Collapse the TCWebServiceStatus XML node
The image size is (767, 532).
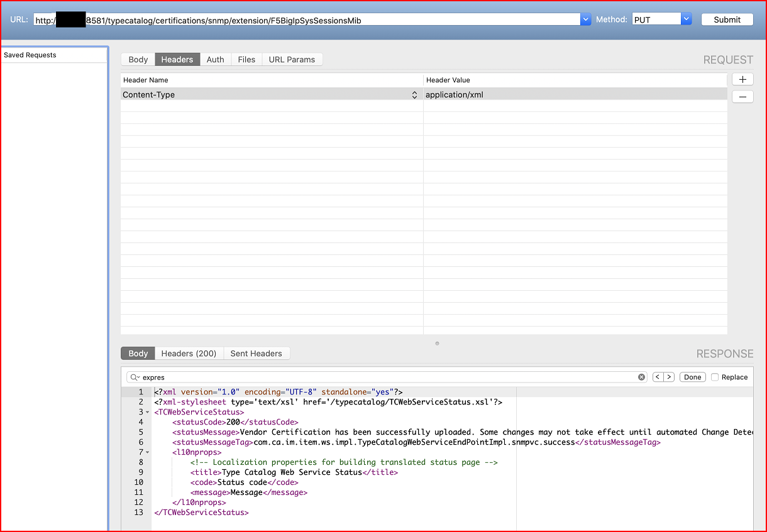click(147, 412)
